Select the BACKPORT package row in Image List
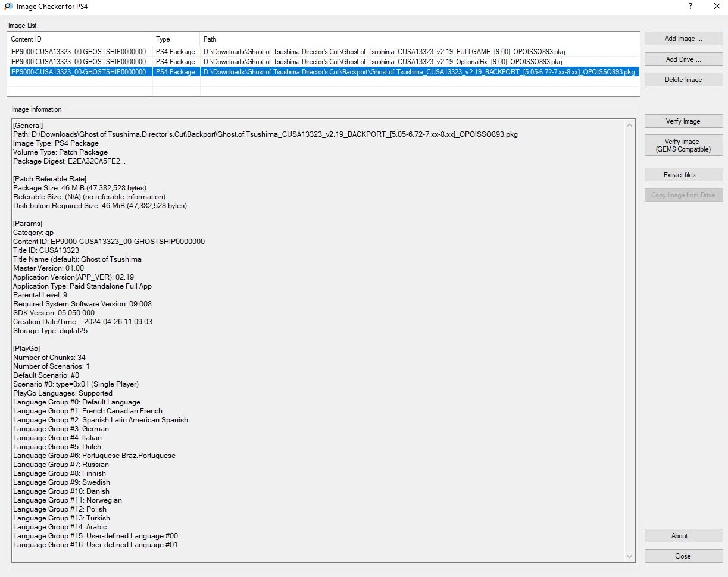 [x=324, y=72]
